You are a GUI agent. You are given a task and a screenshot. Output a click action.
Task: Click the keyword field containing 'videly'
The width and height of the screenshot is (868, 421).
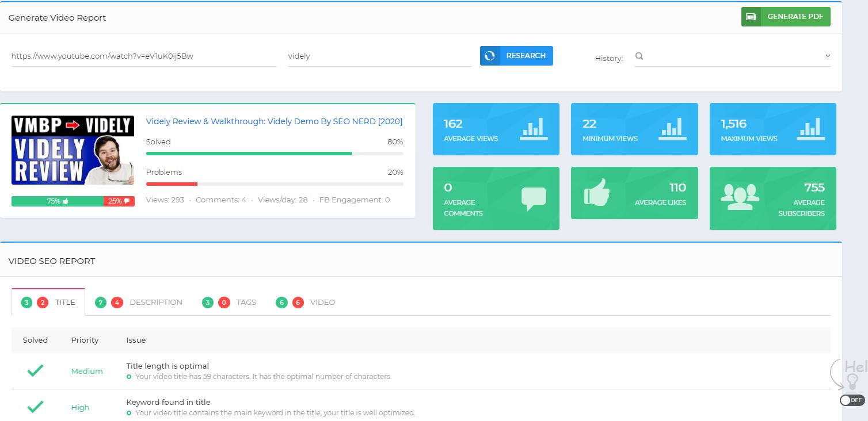tap(379, 56)
